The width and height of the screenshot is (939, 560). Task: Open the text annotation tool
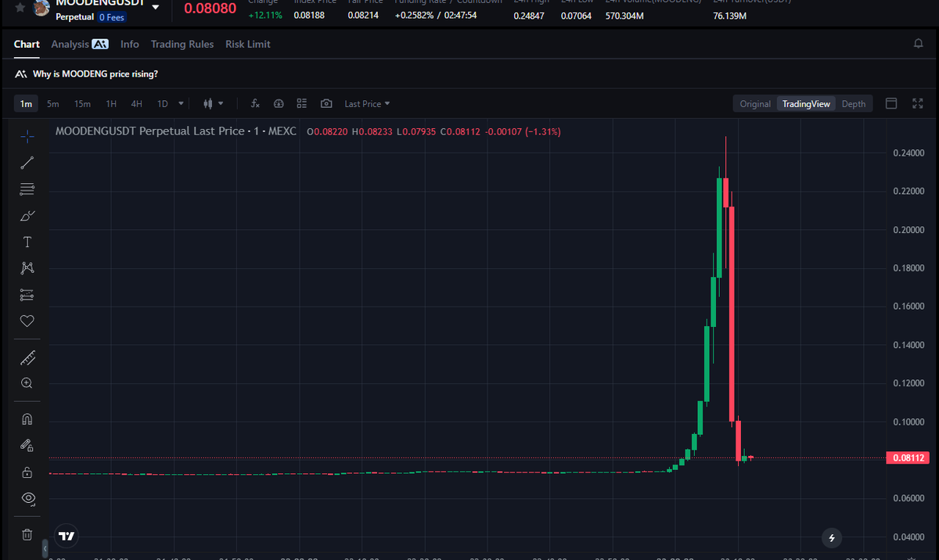coord(27,242)
